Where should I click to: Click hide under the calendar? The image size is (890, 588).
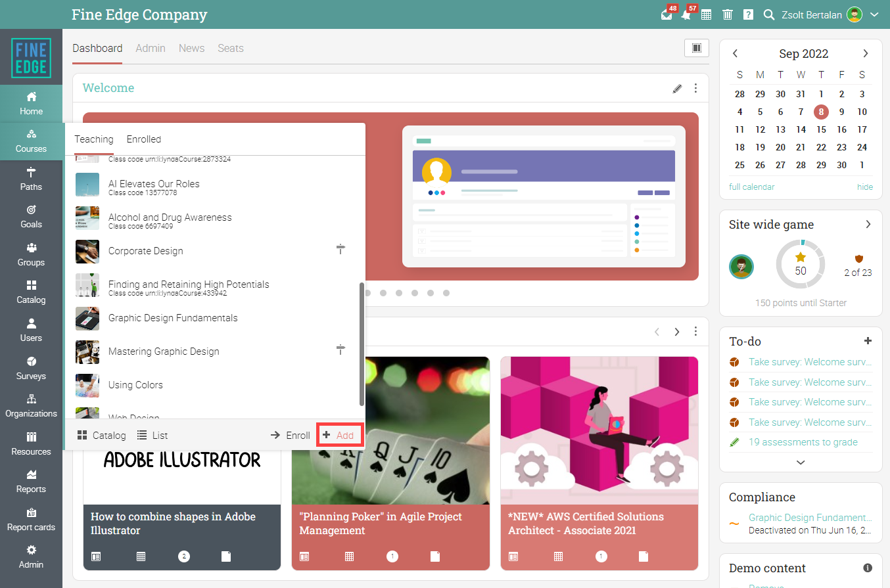[865, 187]
